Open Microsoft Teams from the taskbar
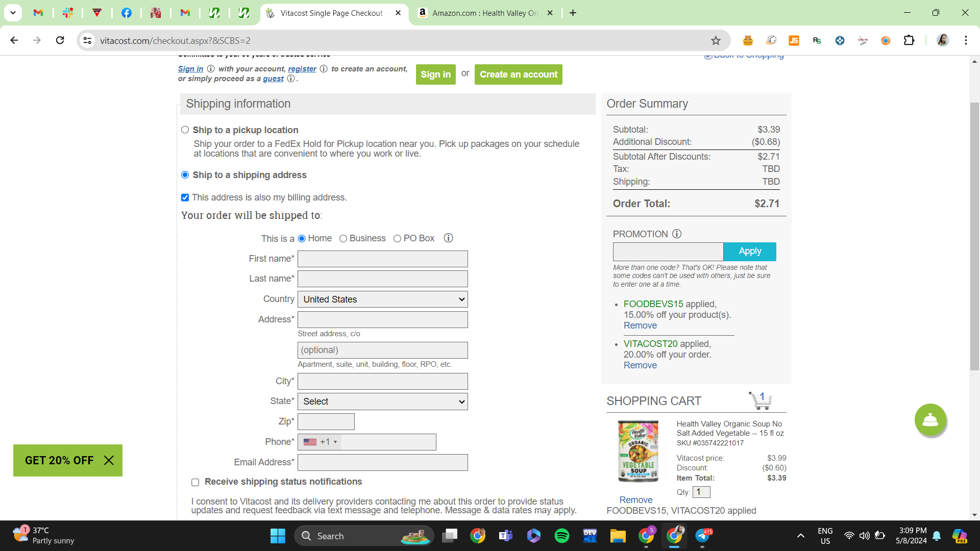Viewport: 980px width, 551px height. (x=505, y=536)
